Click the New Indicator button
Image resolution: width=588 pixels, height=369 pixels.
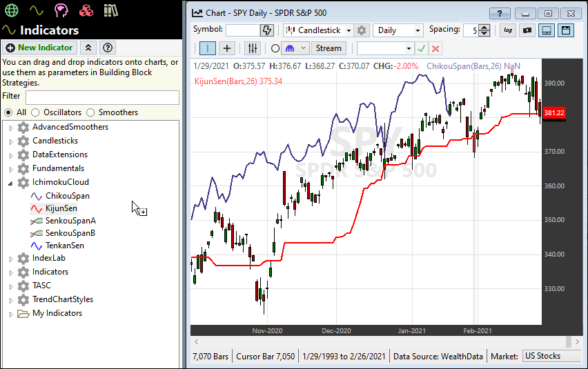[x=40, y=48]
